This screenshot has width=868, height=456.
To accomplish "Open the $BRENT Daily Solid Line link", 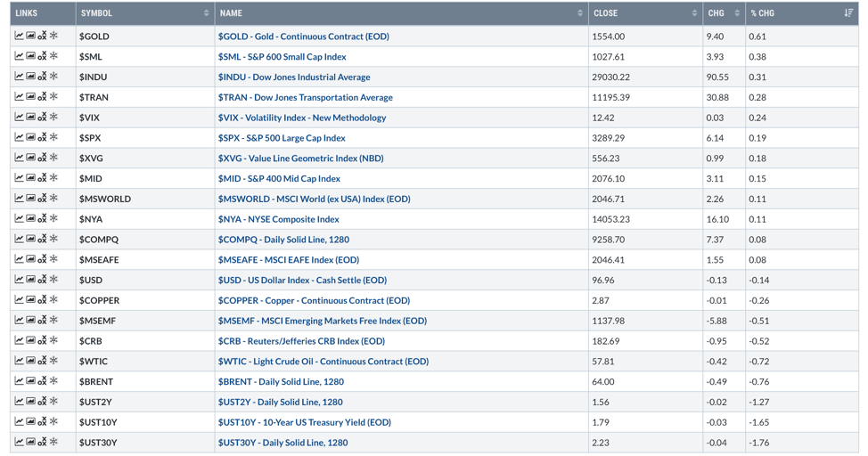I will [280, 381].
